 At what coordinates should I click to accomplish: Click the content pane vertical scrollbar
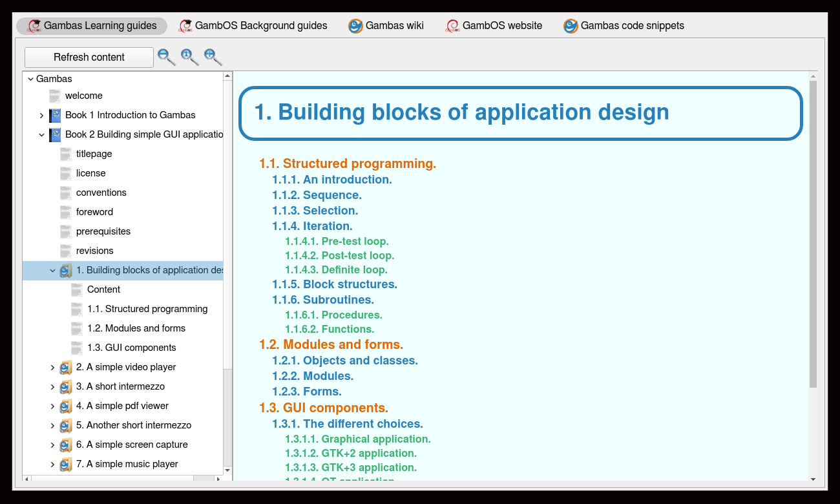[x=813, y=233]
